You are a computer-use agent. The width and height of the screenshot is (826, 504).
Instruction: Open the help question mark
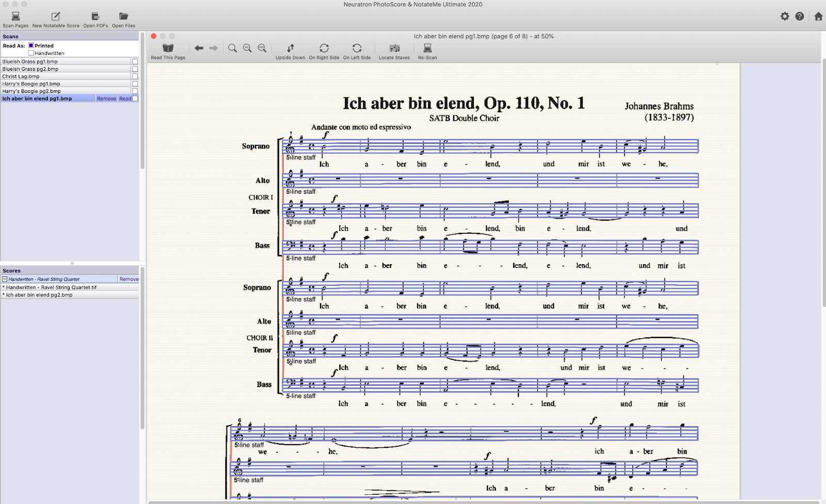tap(800, 17)
